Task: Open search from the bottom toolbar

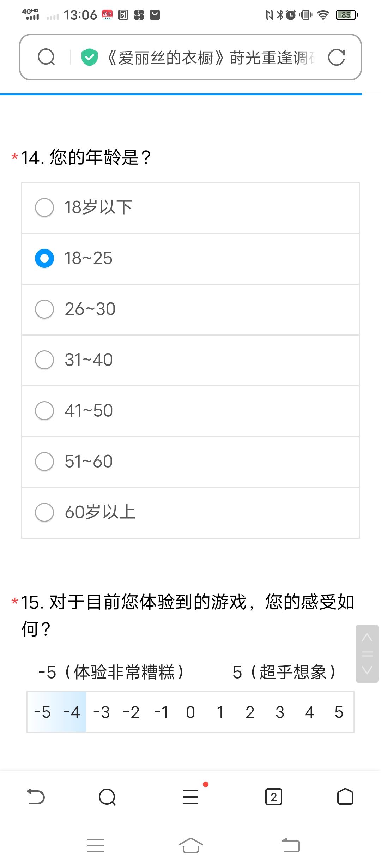Action: (107, 797)
